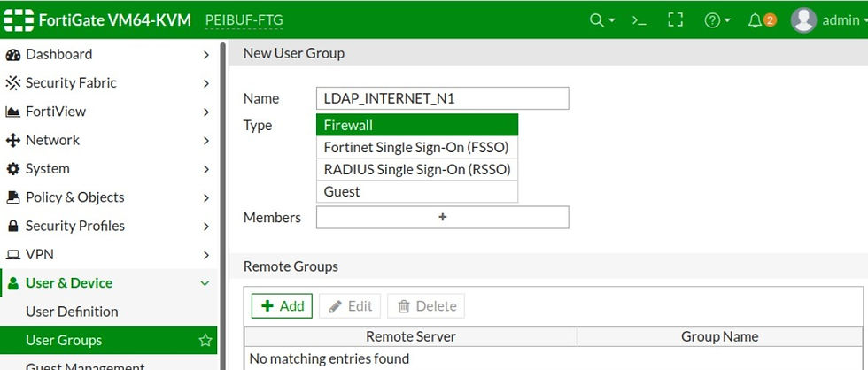
Task: Click the VPN laptop icon
Action: point(12,255)
